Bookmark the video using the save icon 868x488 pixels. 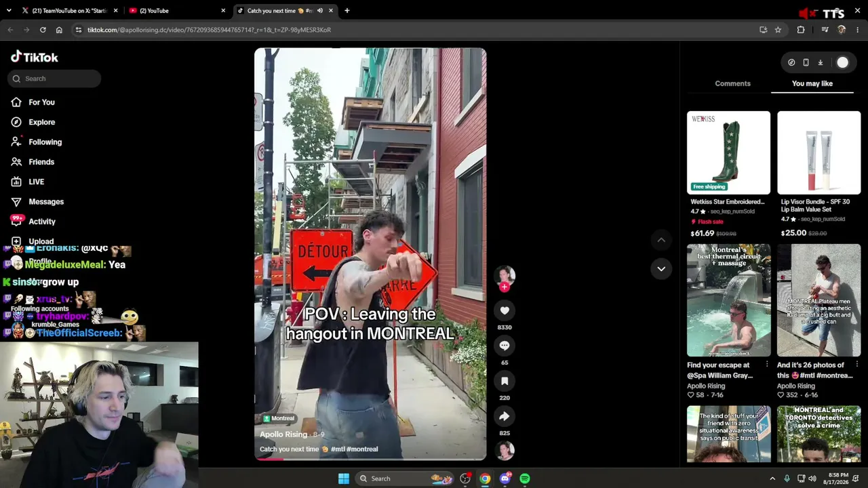(505, 381)
